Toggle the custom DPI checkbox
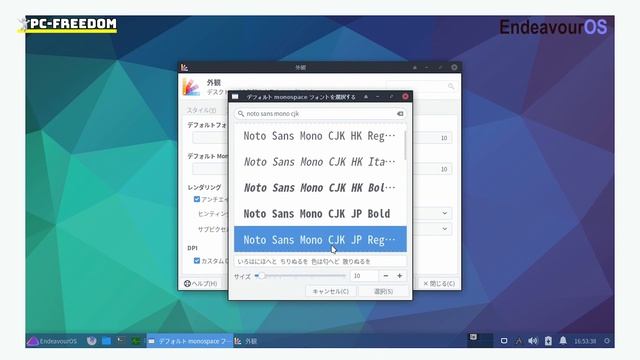Screen dimensions: 640x360 point(197,260)
